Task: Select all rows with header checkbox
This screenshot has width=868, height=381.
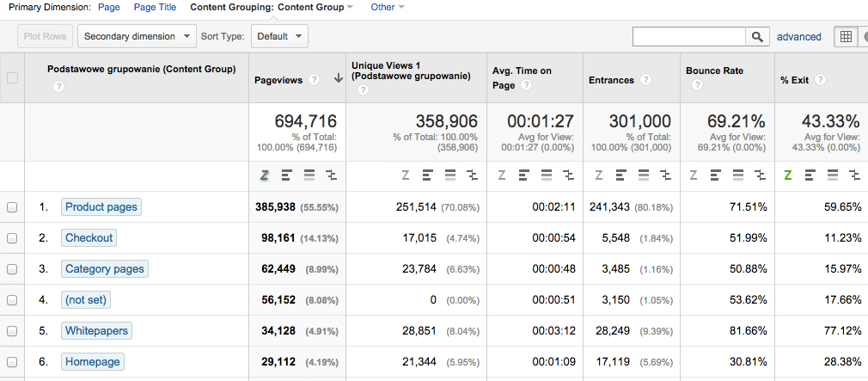Action: point(12,78)
